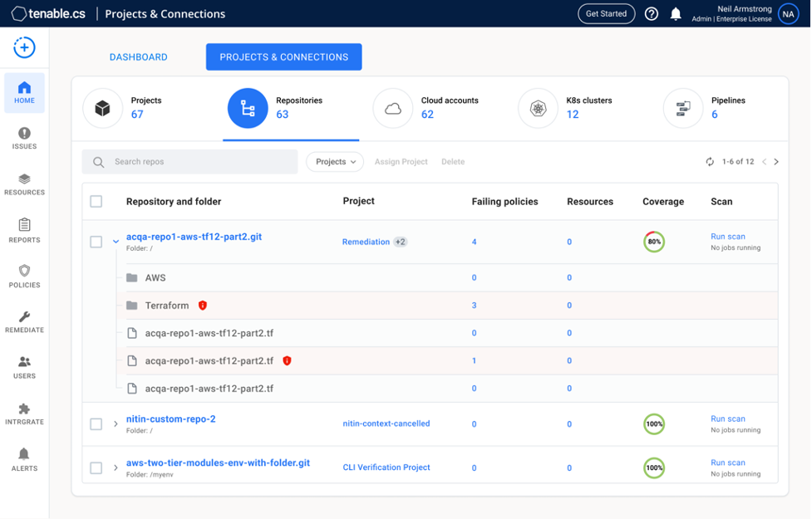This screenshot has width=812, height=519.
Task: Expand the nitin-custom-repo-2 repository
Action: pyautogui.click(x=115, y=423)
